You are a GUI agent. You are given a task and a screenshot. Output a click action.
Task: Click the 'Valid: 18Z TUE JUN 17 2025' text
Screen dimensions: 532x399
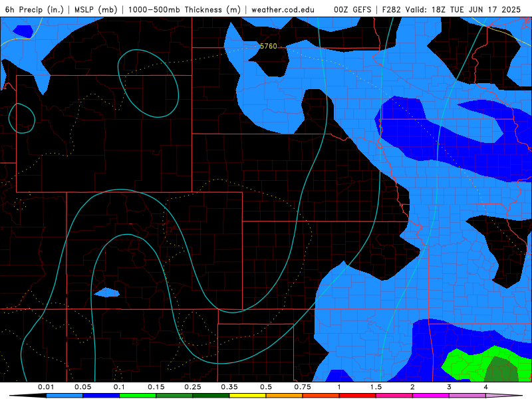tap(463, 9)
